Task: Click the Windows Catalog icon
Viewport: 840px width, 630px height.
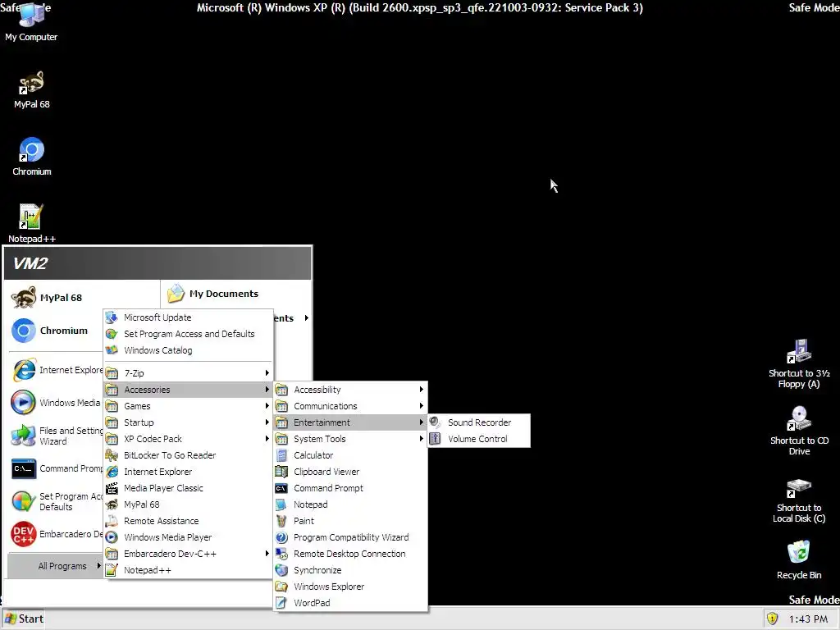Action: click(x=112, y=350)
